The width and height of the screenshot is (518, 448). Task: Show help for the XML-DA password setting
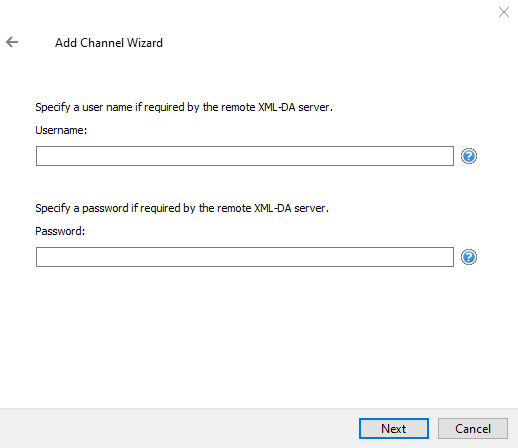[x=469, y=257]
